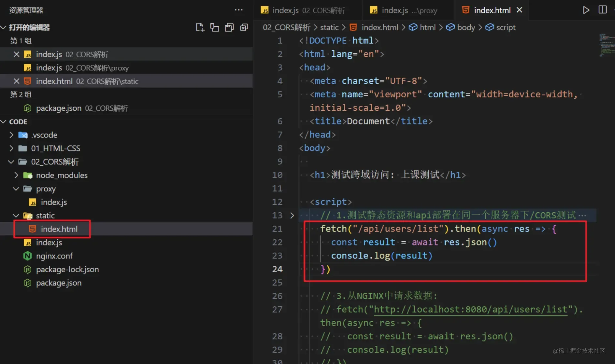Expand the .vscode folder
This screenshot has height=364, width=615.
(11, 135)
